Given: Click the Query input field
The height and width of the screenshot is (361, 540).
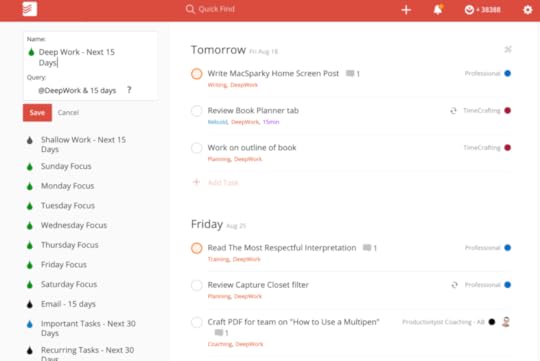Looking at the screenshot, I should 77,91.
